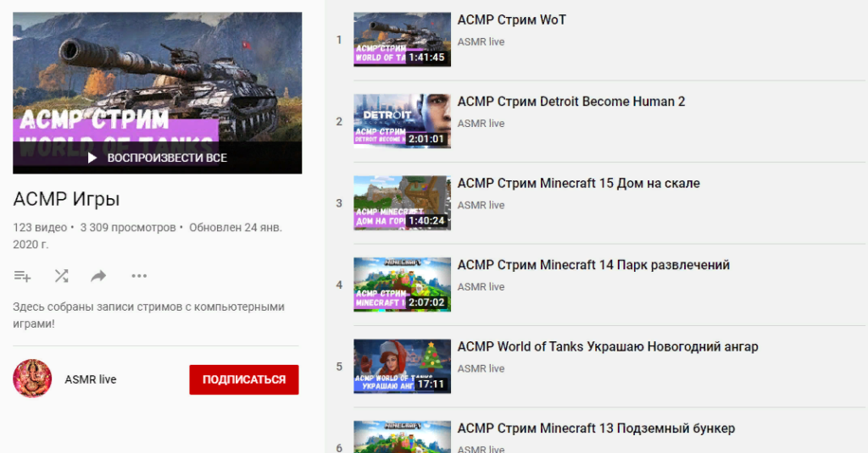Click the title АСМР Стрим WoT
This screenshot has height=453, width=868.
point(511,19)
